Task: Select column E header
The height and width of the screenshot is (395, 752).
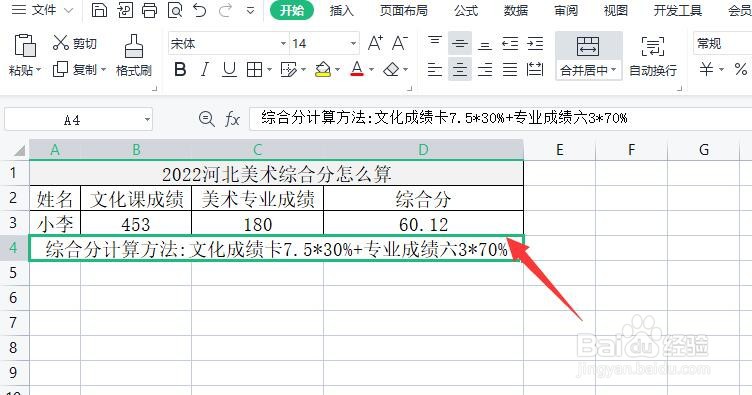Action: 560,150
